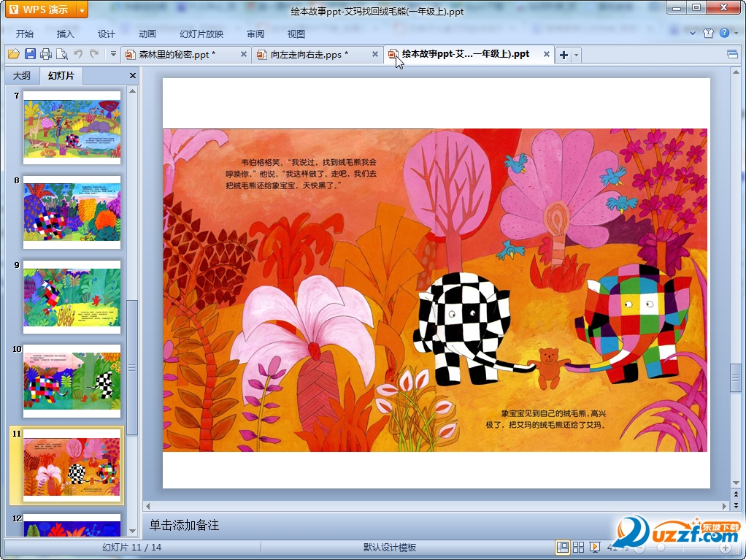Open the 动画 ribbon tab

(147, 34)
